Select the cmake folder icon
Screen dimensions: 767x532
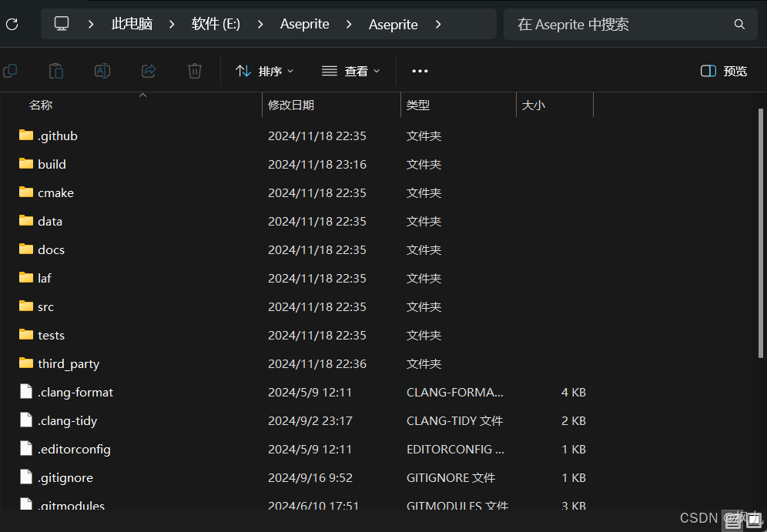pos(26,192)
